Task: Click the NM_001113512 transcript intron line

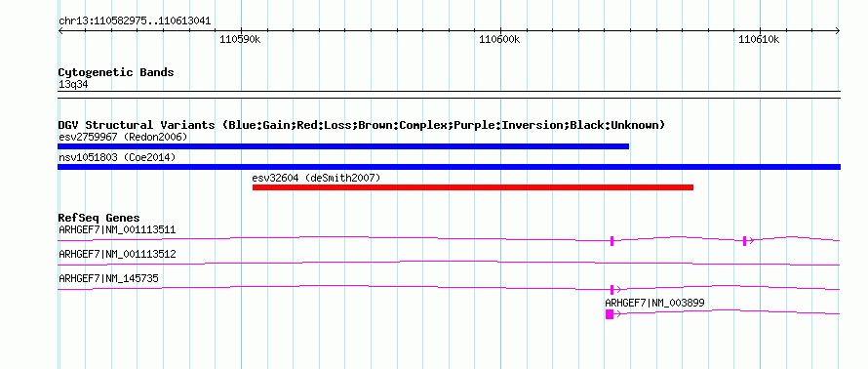Action: coord(449,264)
